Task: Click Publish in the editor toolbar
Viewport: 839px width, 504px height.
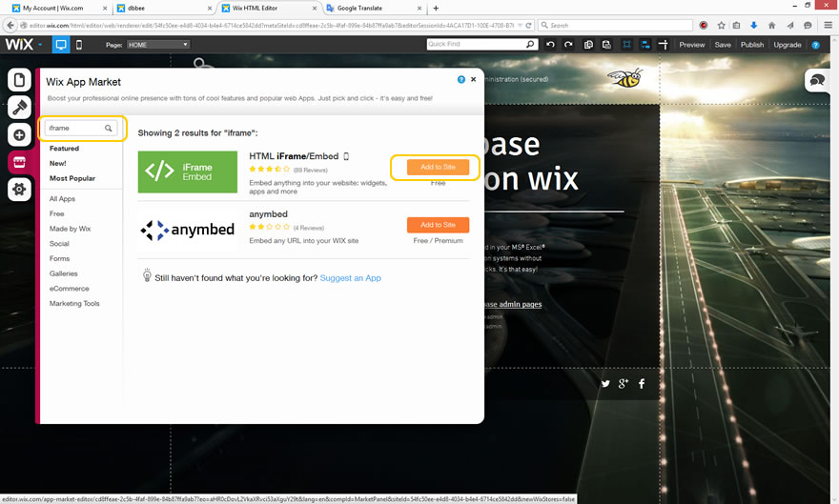Action: click(x=752, y=45)
